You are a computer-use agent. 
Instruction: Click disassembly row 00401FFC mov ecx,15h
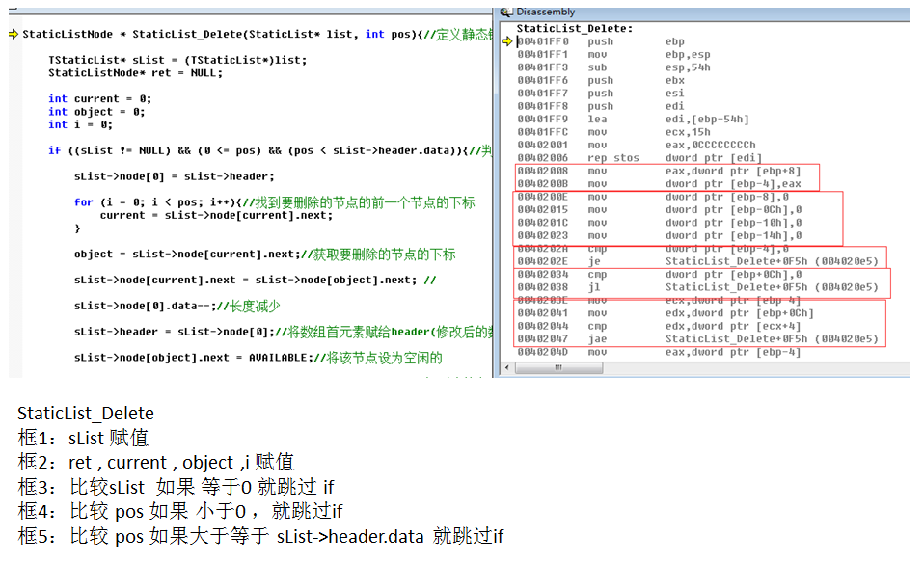(x=614, y=132)
